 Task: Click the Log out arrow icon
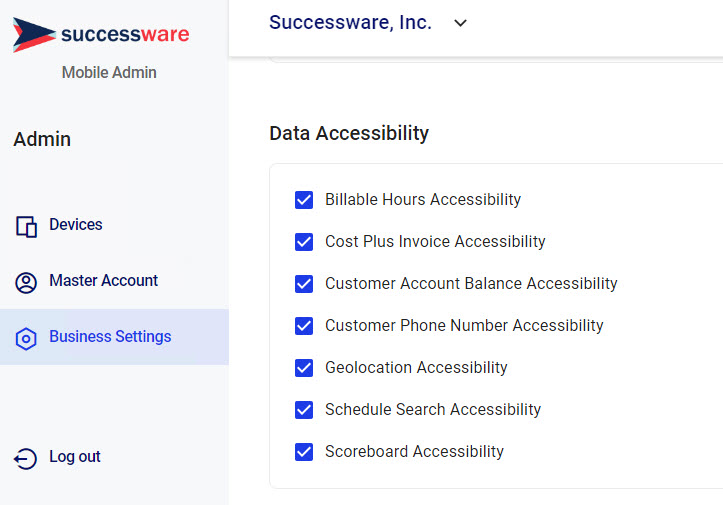click(x=25, y=459)
